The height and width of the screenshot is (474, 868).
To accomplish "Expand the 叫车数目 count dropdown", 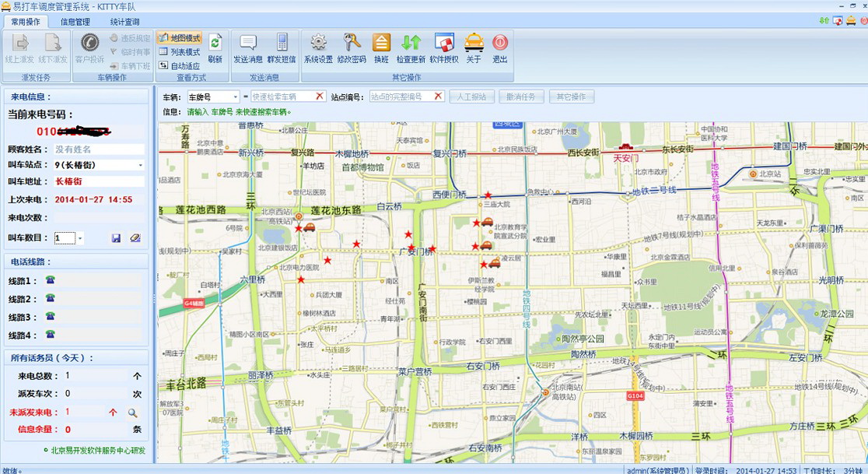I will (80, 238).
